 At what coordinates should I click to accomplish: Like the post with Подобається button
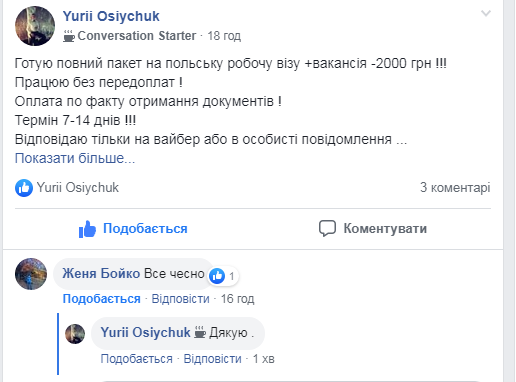pos(133,229)
